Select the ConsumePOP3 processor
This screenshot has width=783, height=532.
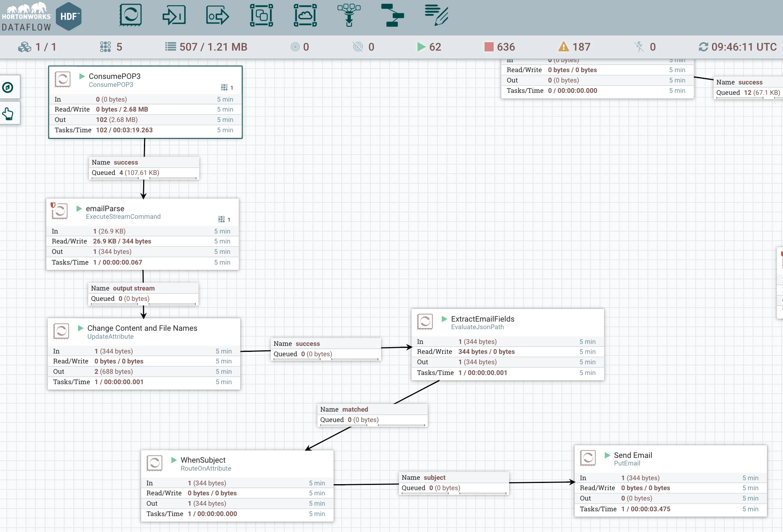point(146,102)
